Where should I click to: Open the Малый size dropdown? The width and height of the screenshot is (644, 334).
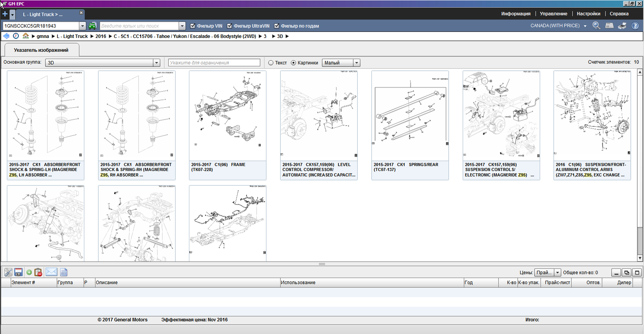pyautogui.click(x=356, y=63)
